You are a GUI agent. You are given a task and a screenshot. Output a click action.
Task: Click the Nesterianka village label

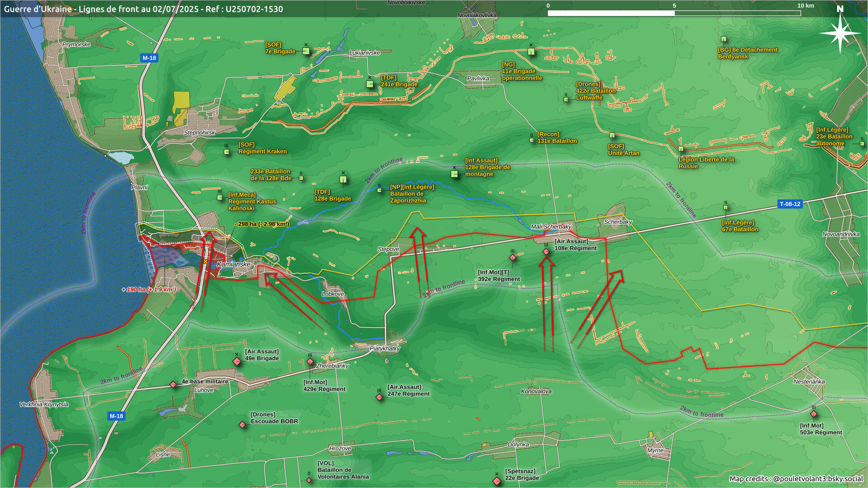pos(809,381)
